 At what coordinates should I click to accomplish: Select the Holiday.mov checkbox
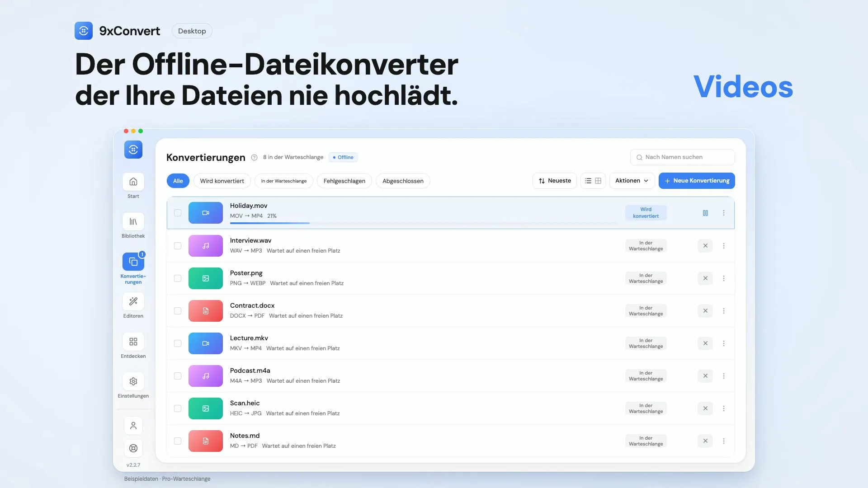[178, 213]
